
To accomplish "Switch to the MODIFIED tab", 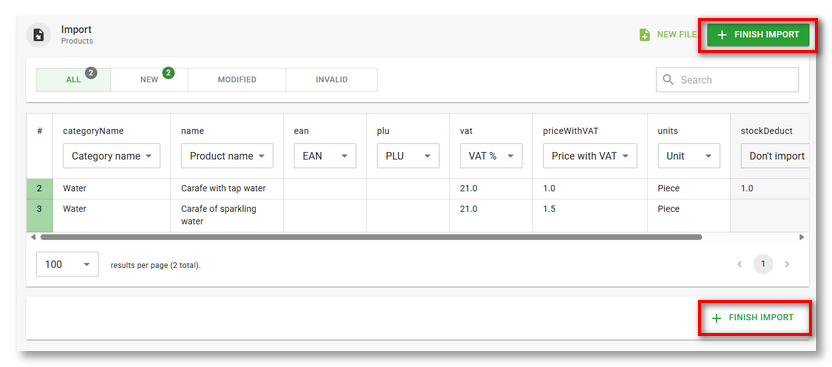I will [x=237, y=80].
